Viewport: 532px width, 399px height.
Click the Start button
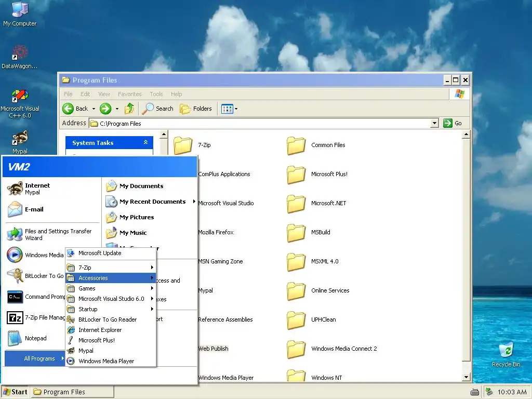click(15, 392)
